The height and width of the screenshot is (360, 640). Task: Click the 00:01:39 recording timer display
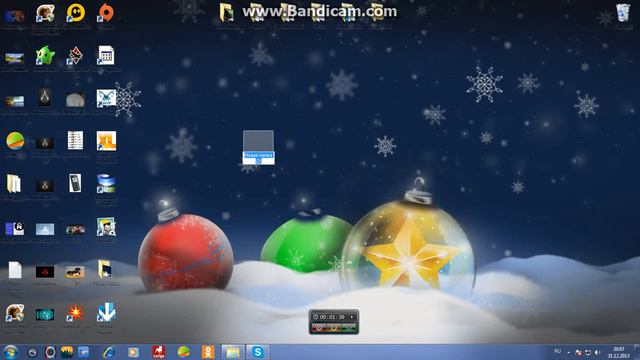(x=332, y=317)
